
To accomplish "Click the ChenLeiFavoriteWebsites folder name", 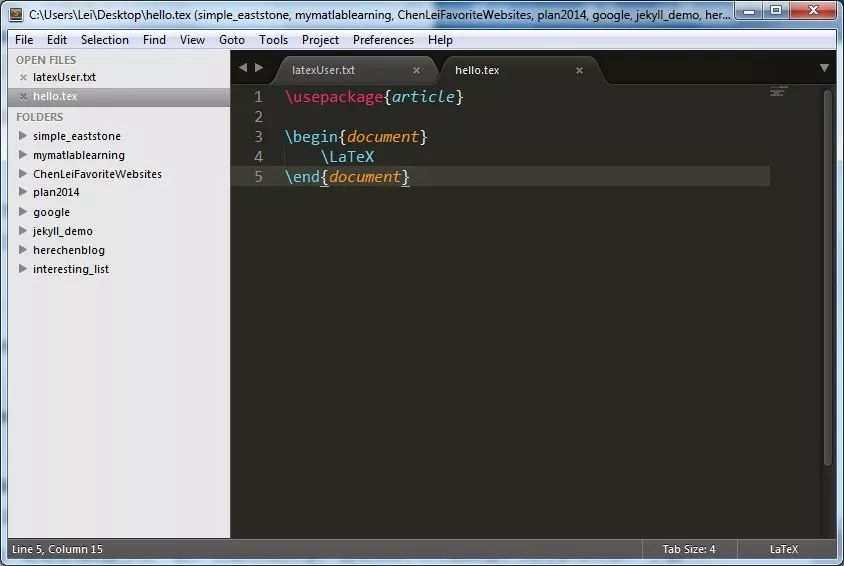I will [x=97, y=174].
